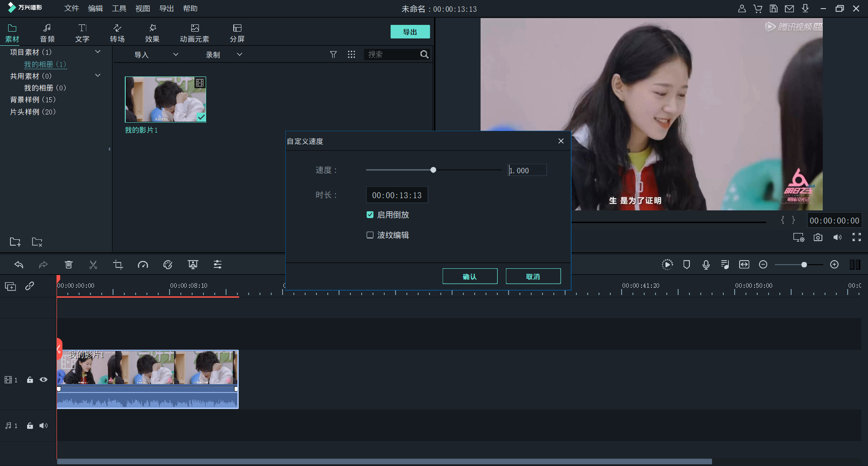
Task: Select the crop tool in the toolbar
Action: click(118, 265)
